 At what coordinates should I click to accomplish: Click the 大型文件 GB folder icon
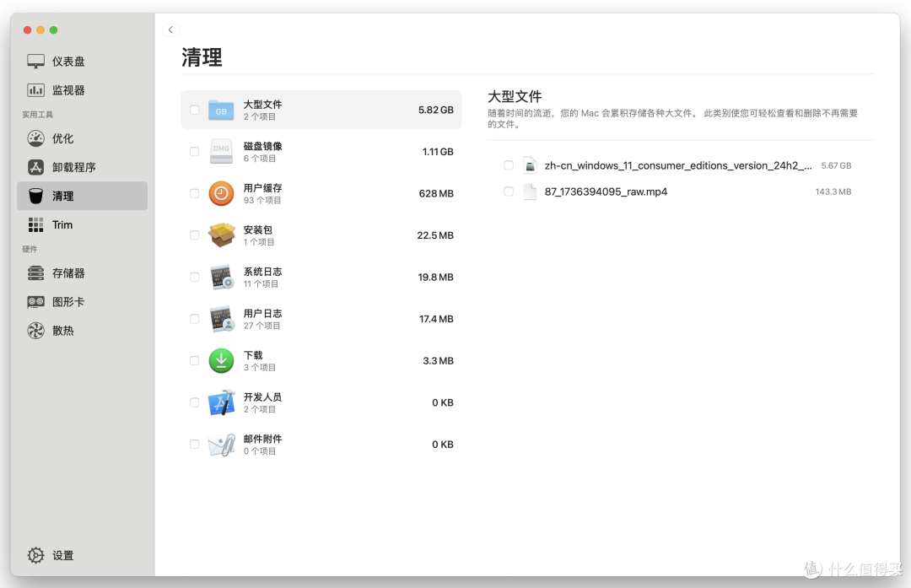tap(221, 110)
